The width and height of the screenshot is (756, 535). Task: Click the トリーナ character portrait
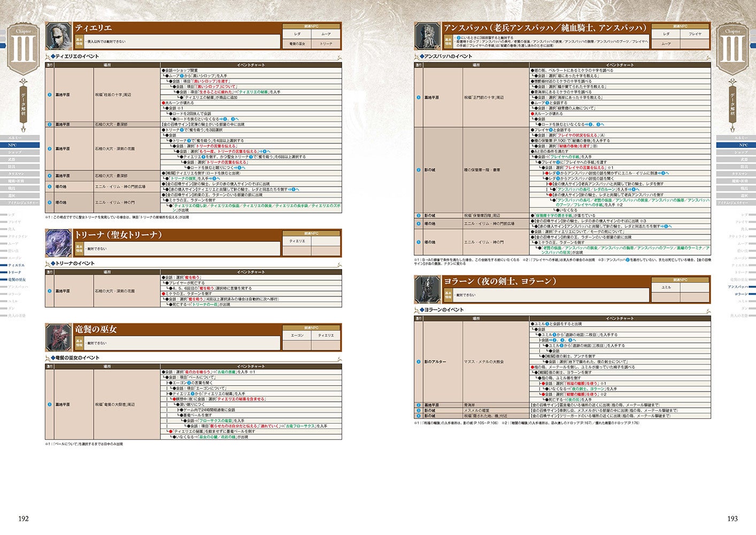(x=58, y=243)
